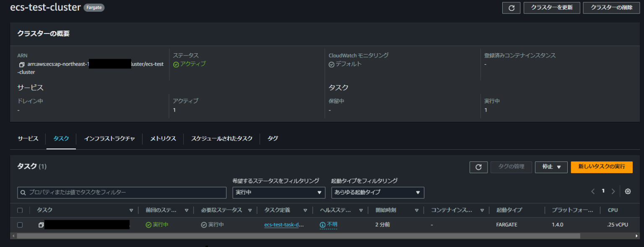Go to the previous page of tasks

click(x=593, y=191)
